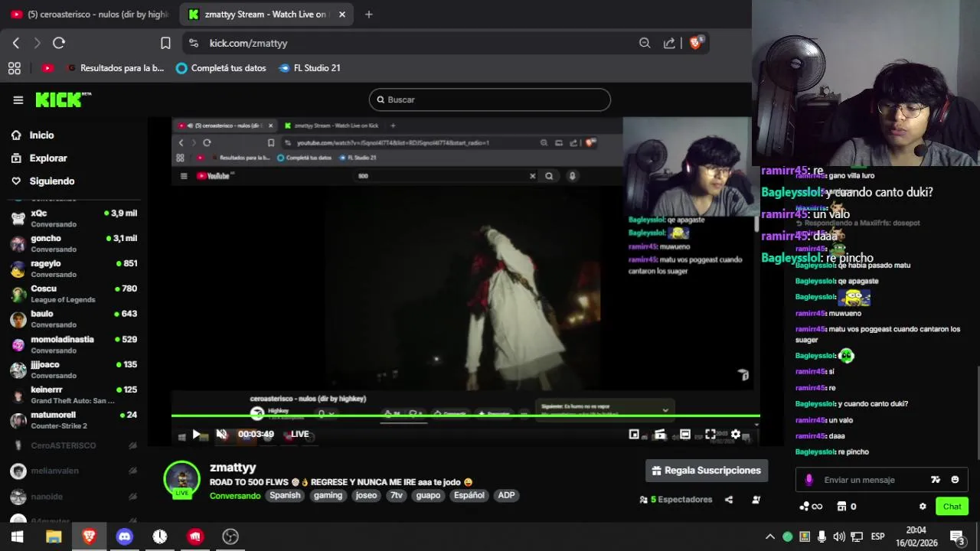Viewport: 980px width, 551px height.
Task: Click the purple microphone chat icon
Action: coord(808,480)
